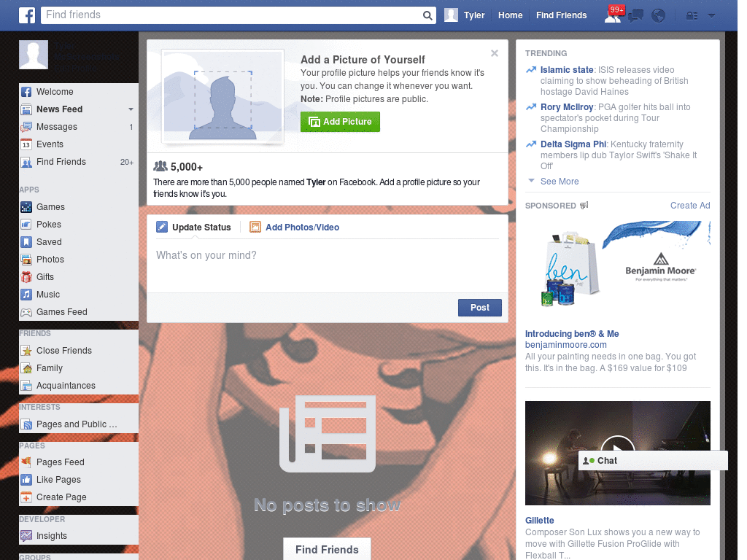Open the messages icon in top bar
747x560 pixels.
click(635, 16)
